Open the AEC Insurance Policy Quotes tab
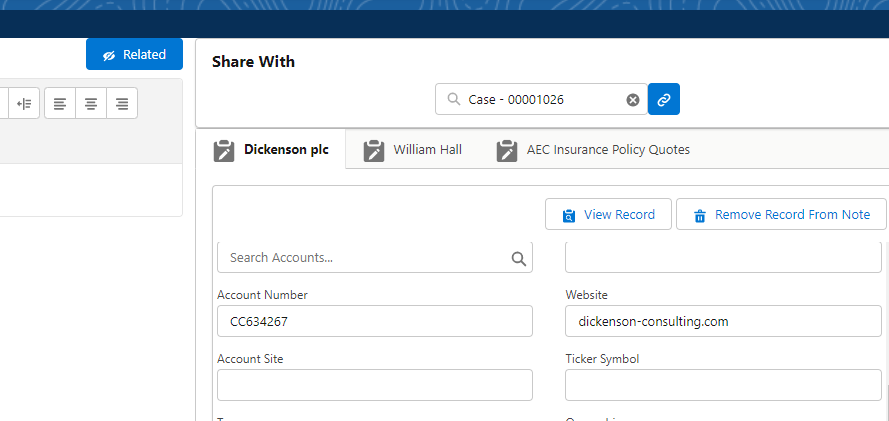 pyautogui.click(x=593, y=150)
